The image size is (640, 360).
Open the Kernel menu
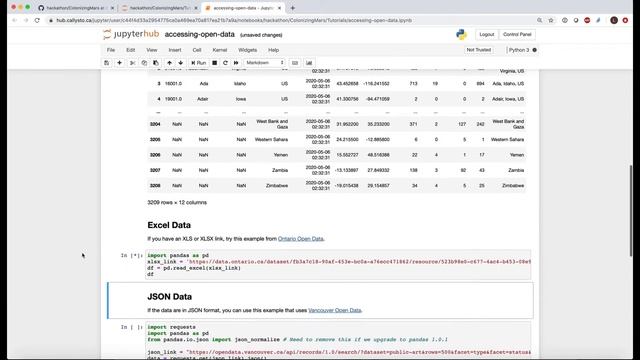[x=220, y=50]
